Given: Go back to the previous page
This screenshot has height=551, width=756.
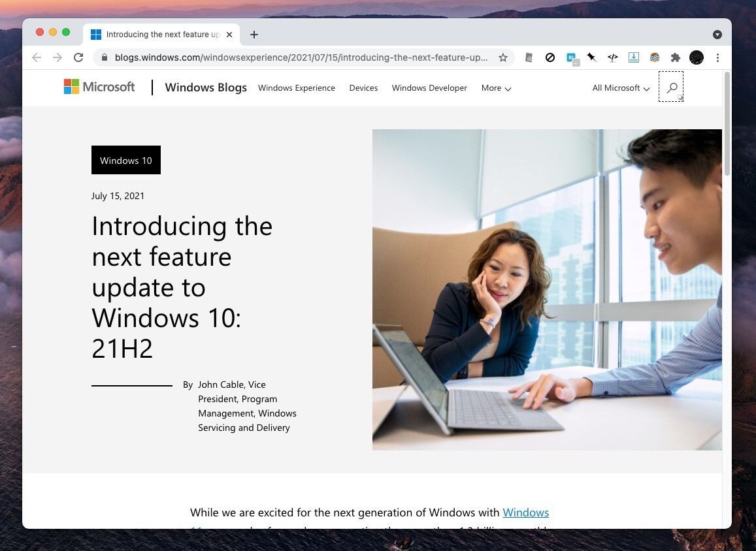Looking at the screenshot, I should pos(37,58).
